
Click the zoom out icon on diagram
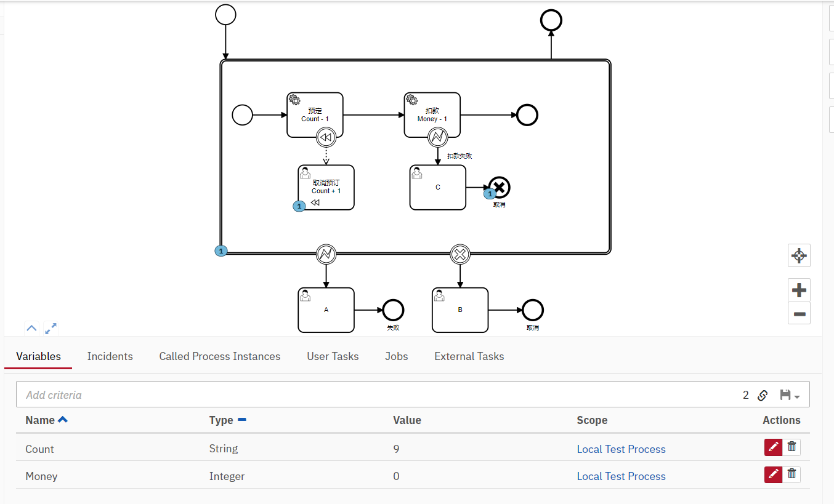coord(799,313)
